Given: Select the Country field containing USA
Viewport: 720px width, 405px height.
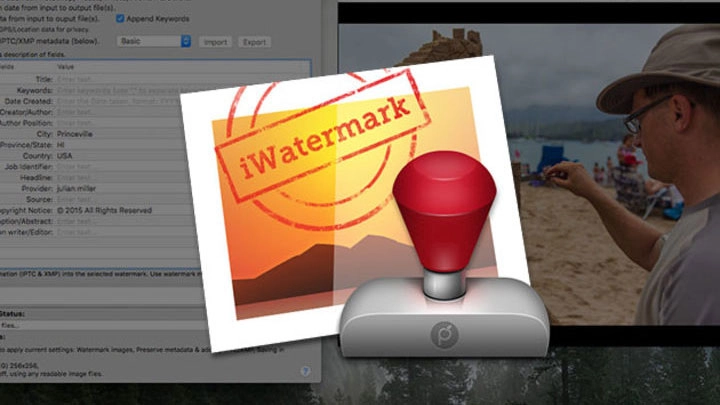Looking at the screenshot, I should click(x=119, y=156).
